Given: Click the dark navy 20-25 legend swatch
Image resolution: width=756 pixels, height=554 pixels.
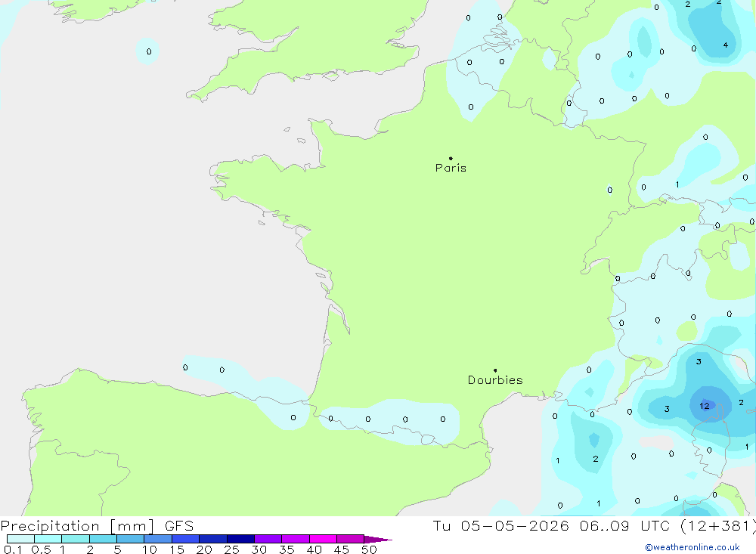Looking at the screenshot, I should [x=213, y=539].
